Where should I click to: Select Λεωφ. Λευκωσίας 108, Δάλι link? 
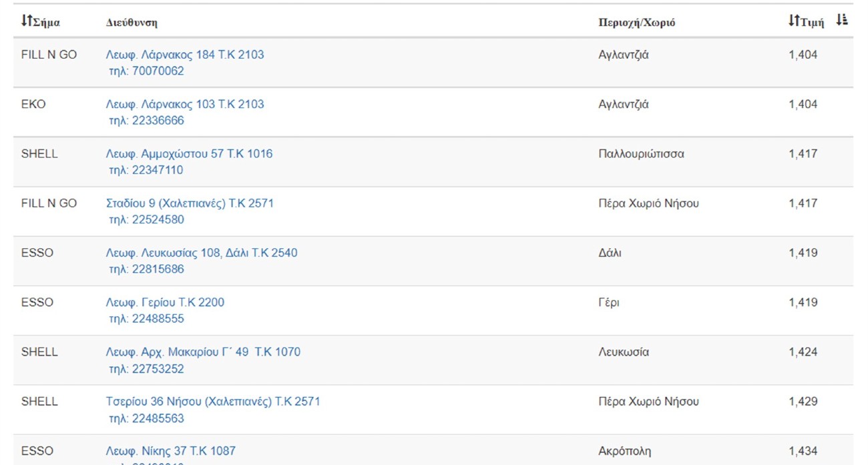(x=202, y=253)
